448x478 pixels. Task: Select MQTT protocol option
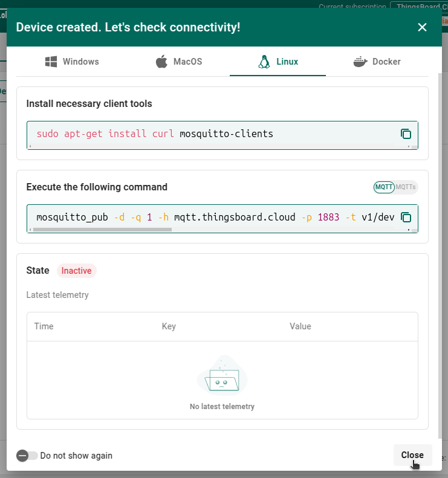point(384,187)
